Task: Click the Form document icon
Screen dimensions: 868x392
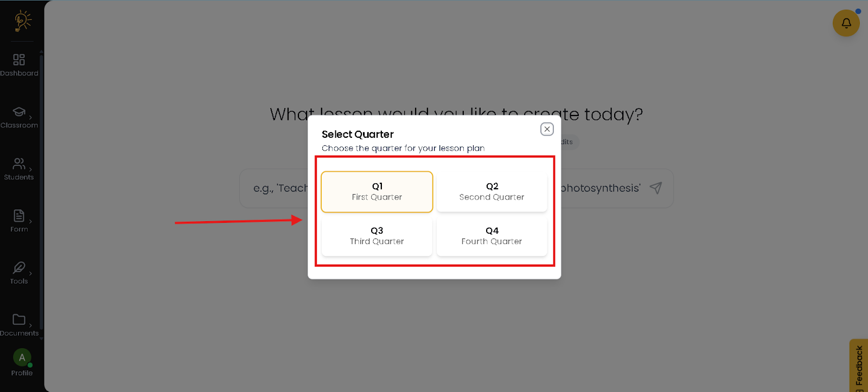Action: click(19, 216)
